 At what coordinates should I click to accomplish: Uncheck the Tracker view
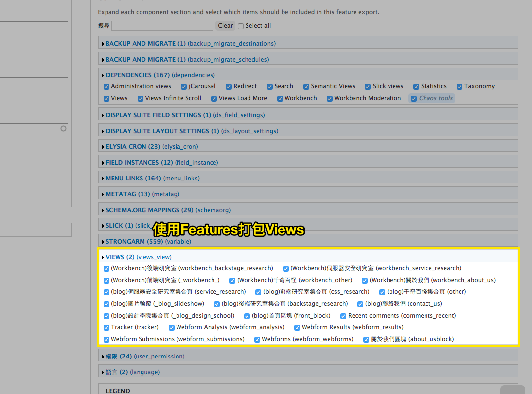106,328
